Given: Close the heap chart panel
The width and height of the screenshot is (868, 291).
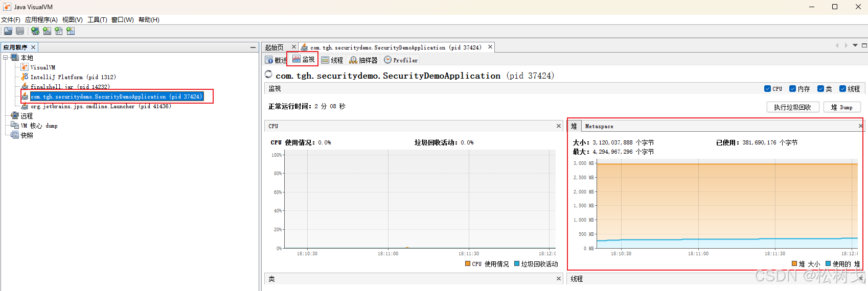Looking at the screenshot, I should tap(860, 126).
